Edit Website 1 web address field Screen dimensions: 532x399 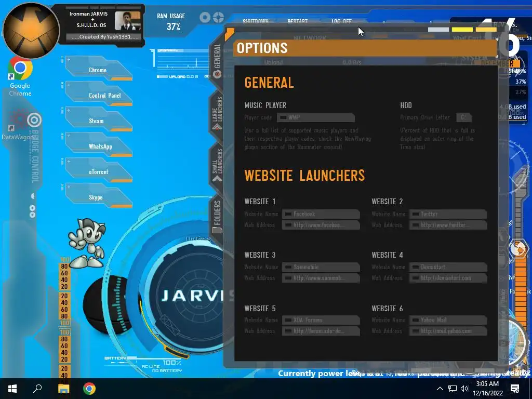point(321,225)
